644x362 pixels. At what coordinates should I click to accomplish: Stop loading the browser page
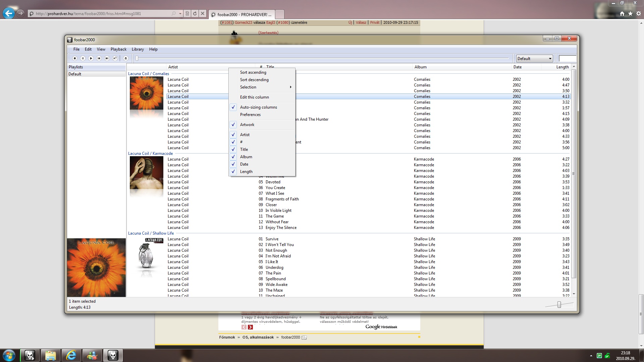pyautogui.click(x=203, y=14)
